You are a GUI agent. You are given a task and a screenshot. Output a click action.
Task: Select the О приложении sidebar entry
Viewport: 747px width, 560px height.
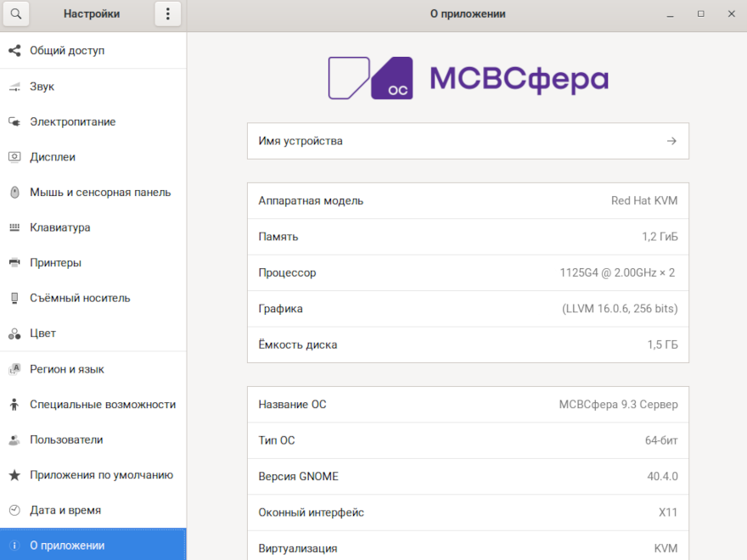click(x=67, y=546)
